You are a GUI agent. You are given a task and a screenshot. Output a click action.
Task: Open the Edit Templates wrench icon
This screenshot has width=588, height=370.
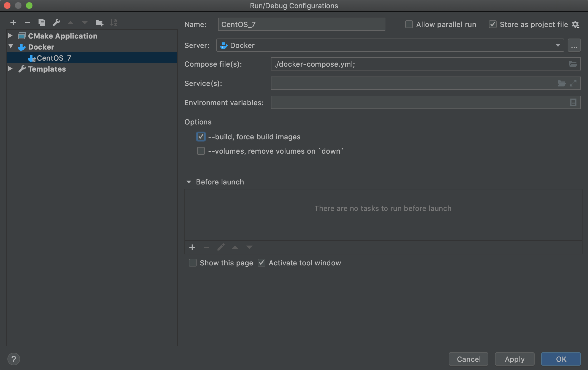coord(56,23)
